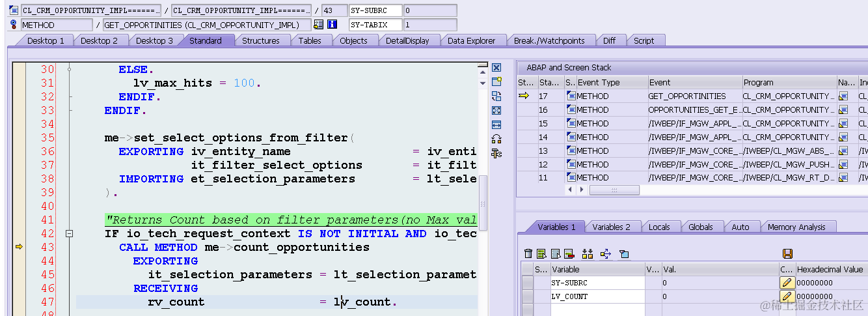
Task: Click the filter-shaped icon in Variables toolbar
Action: pyautogui.click(x=624, y=253)
